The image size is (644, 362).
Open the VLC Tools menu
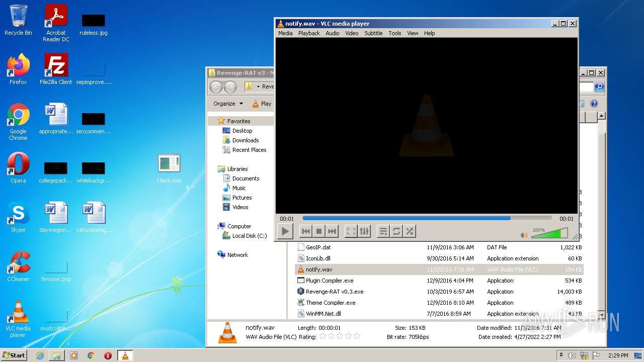(395, 33)
